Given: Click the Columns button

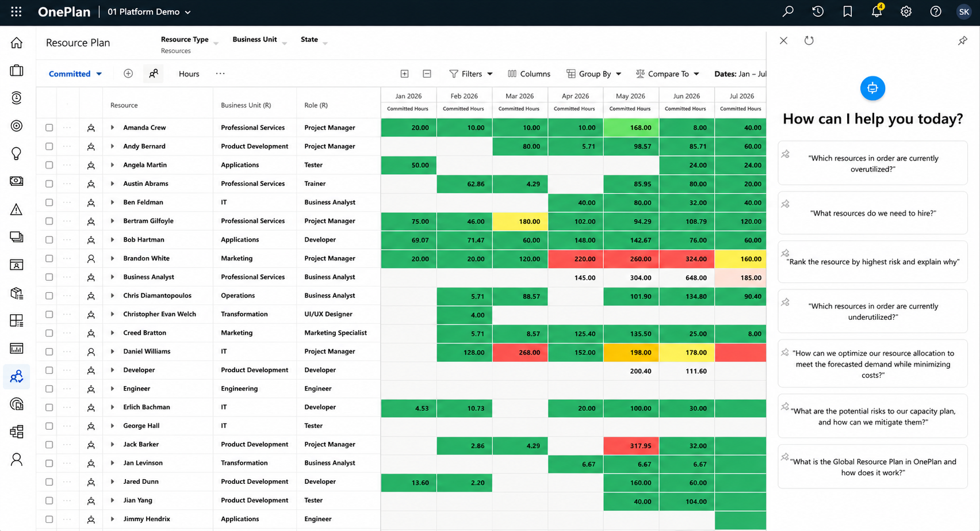Looking at the screenshot, I should point(529,74).
